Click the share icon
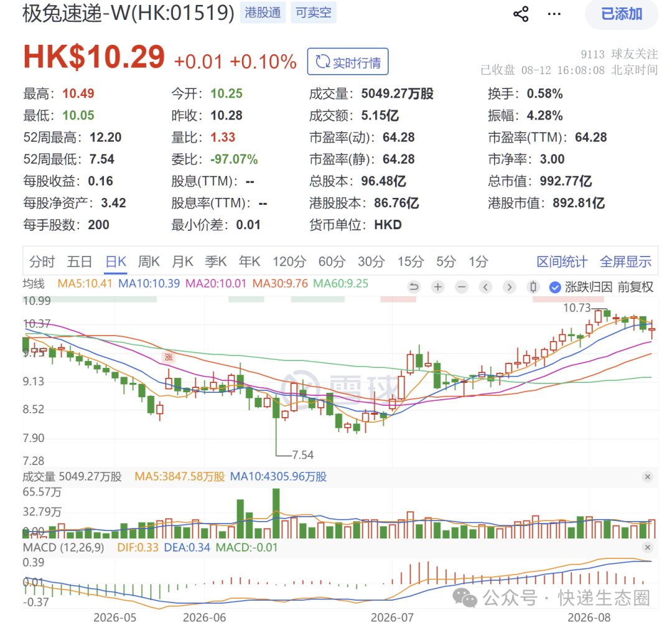Viewport: 672px width, 625px height. (x=521, y=14)
